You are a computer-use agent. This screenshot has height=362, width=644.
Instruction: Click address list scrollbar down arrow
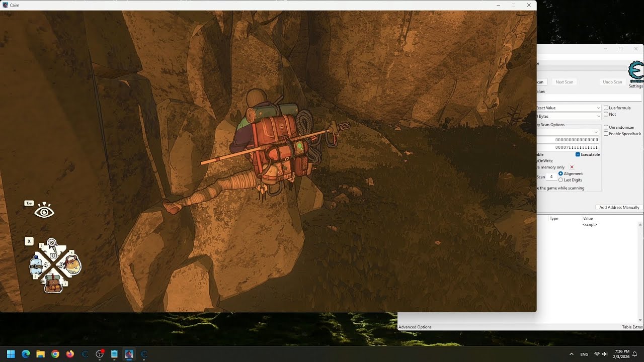point(640,320)
